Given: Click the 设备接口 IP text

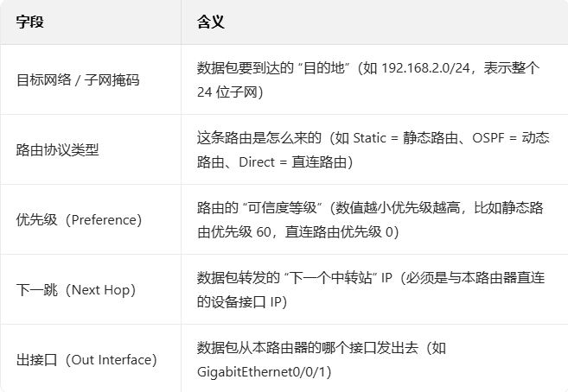Looking at the screenshot, I should click(244, 301).
